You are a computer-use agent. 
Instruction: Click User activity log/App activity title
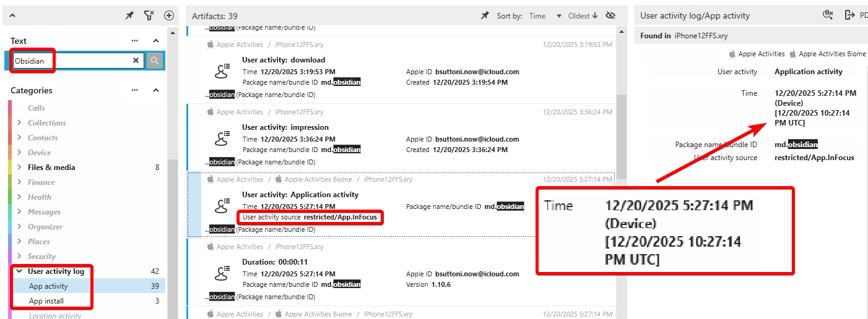[x=695, y=16]
